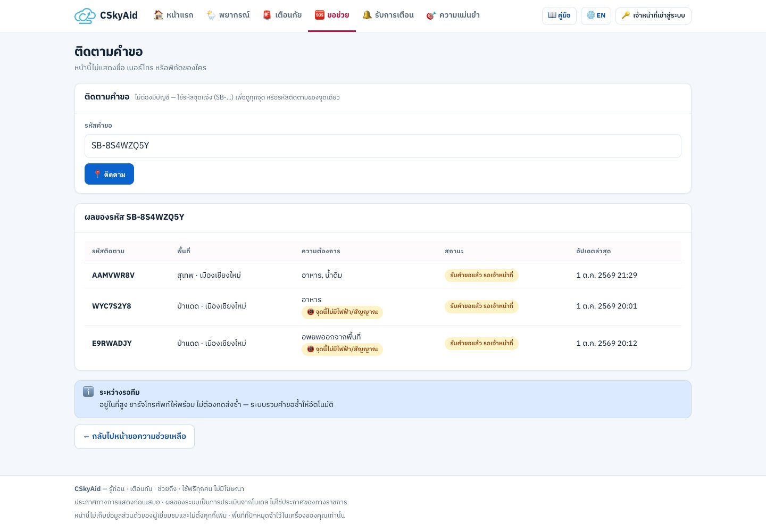Click the weather icon beside พยากรณ์

click(x=211, y=15)
